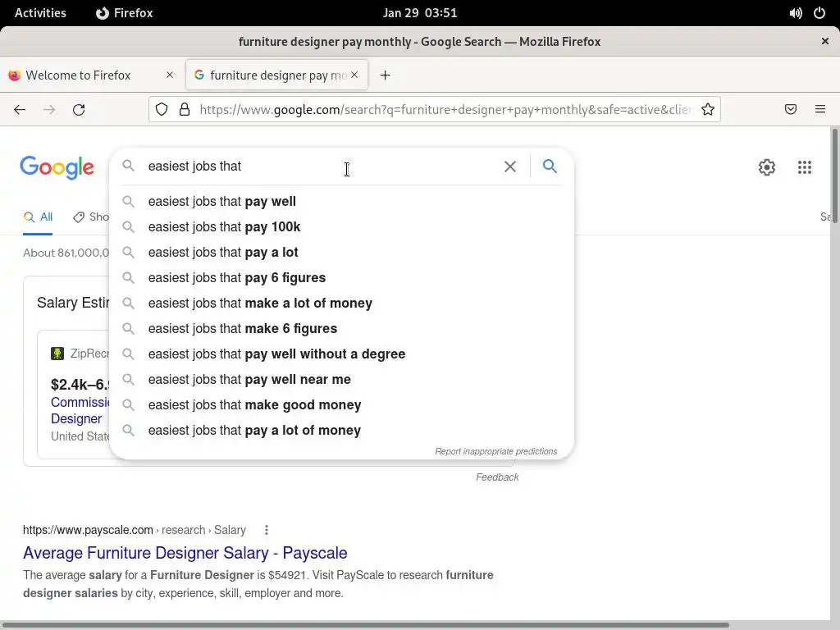Reload the current page
Image resolution: width=840 pixels, height=630 pixels.
point(79,109)
